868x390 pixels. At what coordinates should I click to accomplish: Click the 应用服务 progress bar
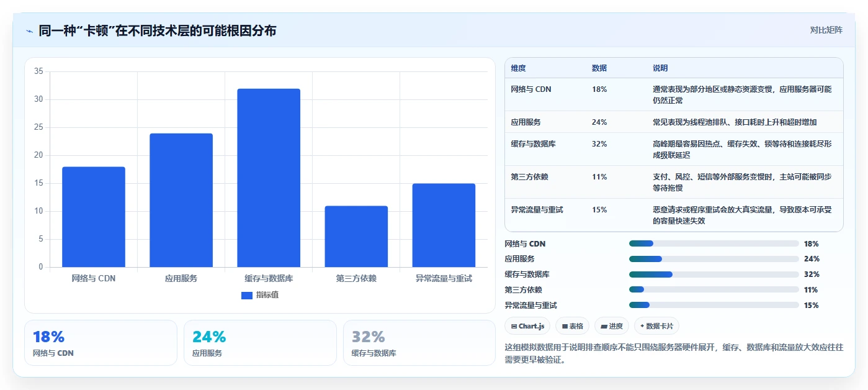tap(714, 259)
